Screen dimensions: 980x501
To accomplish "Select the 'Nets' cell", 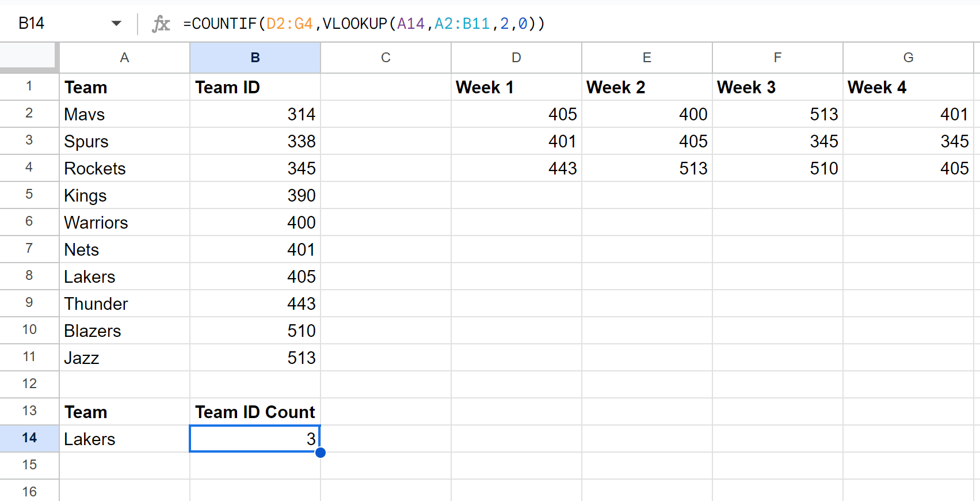I will (x=124, y=249).
